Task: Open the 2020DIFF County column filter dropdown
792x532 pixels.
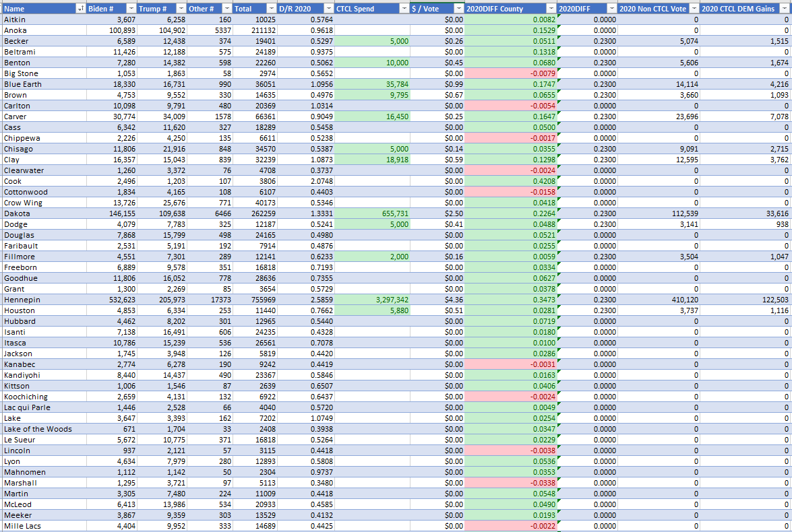Action: 551,9
